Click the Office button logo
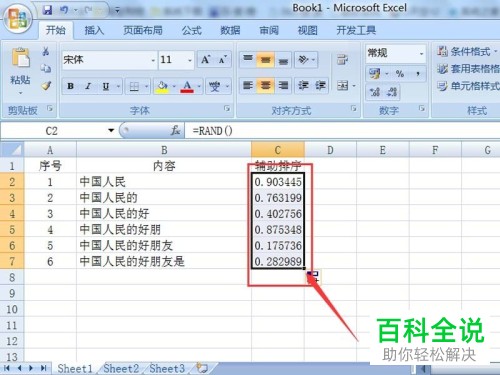Viewport: 500px width, 375px height. point(18,18)
